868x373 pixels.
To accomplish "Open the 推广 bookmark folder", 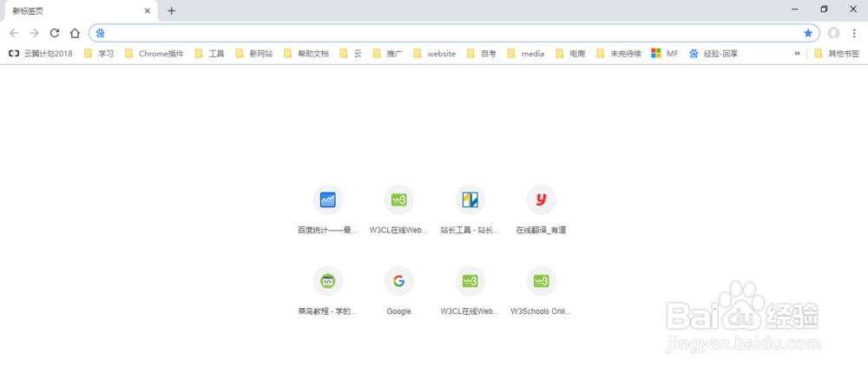I will point(387,54).
